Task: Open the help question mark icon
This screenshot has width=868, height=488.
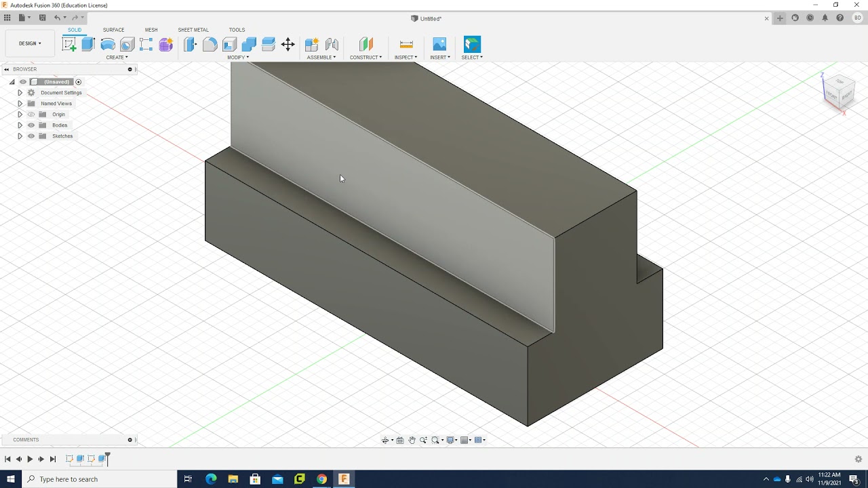Action: pyautogui.click(x=840, y=18)
